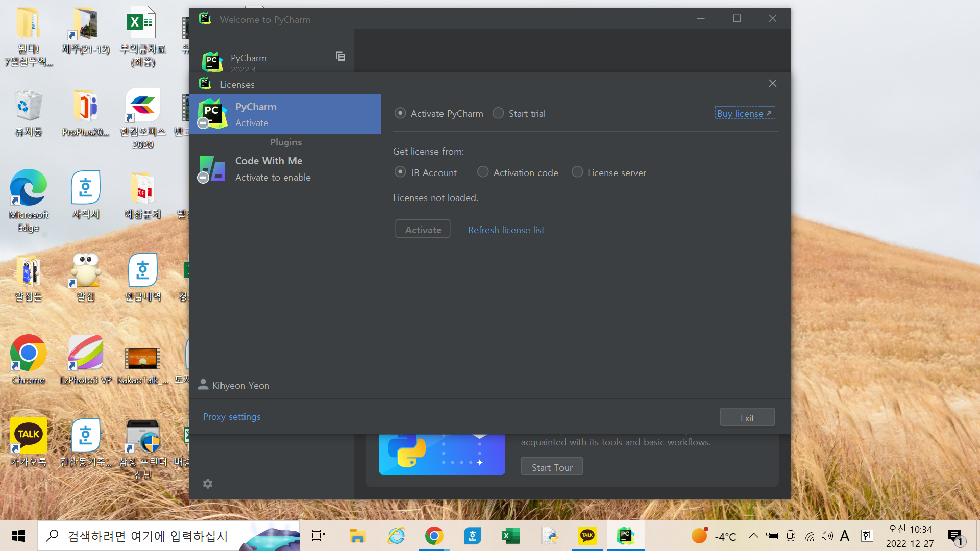The height and width of the screenshot is (551, 980).
Task: Open the KakaoTalk video file icon
Action: coord(143,366)
